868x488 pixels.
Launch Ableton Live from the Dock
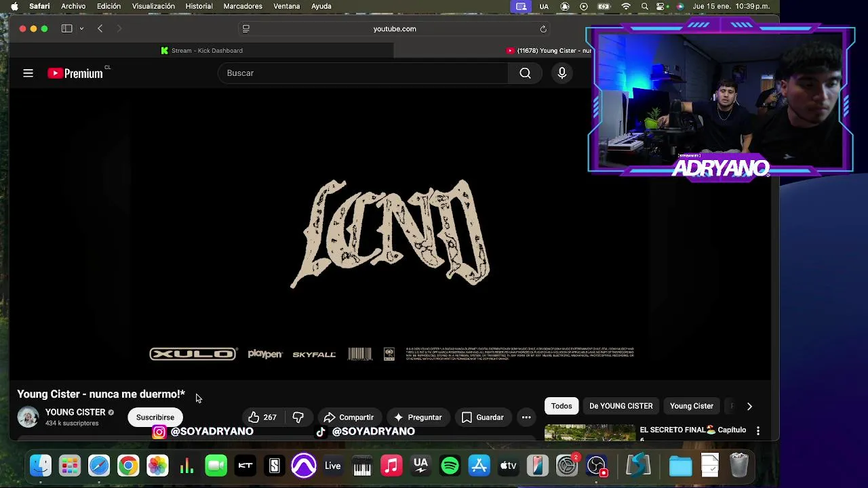click(x=332, y=466)
